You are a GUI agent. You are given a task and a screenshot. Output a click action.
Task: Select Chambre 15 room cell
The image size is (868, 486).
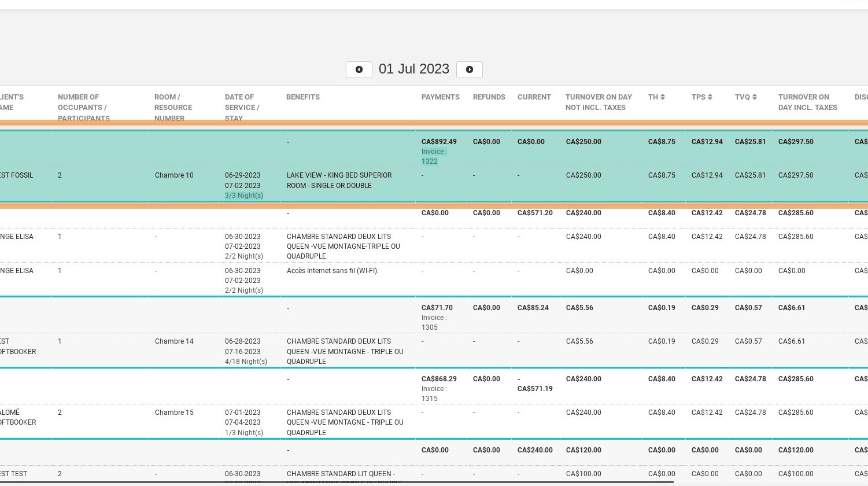174,413
